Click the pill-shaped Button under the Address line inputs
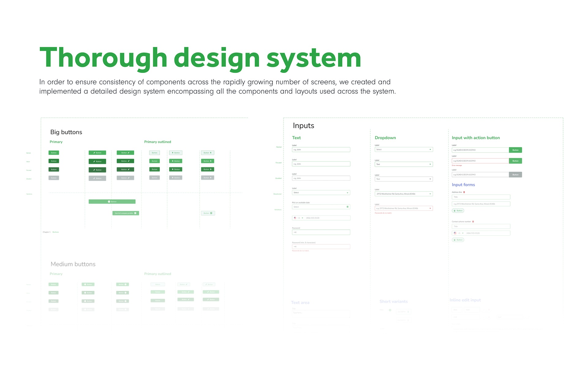588x392 pixels. tap(458, 211)
